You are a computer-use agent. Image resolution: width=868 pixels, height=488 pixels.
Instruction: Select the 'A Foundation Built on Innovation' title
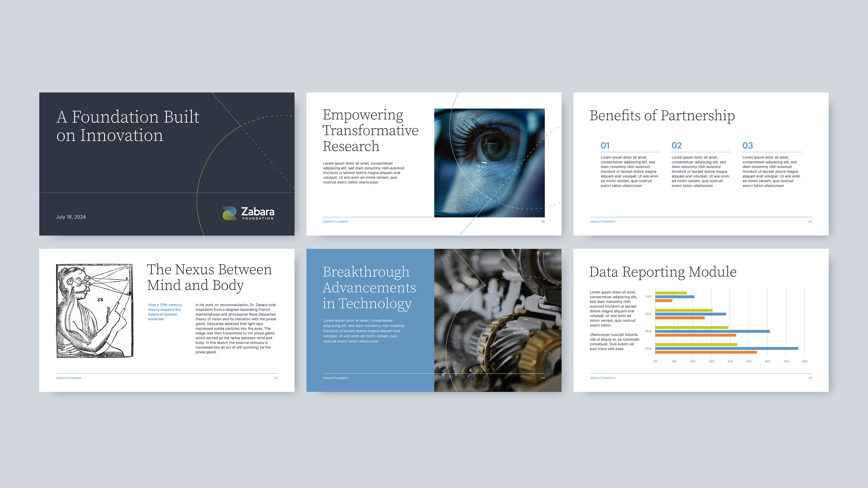[128, 126]
